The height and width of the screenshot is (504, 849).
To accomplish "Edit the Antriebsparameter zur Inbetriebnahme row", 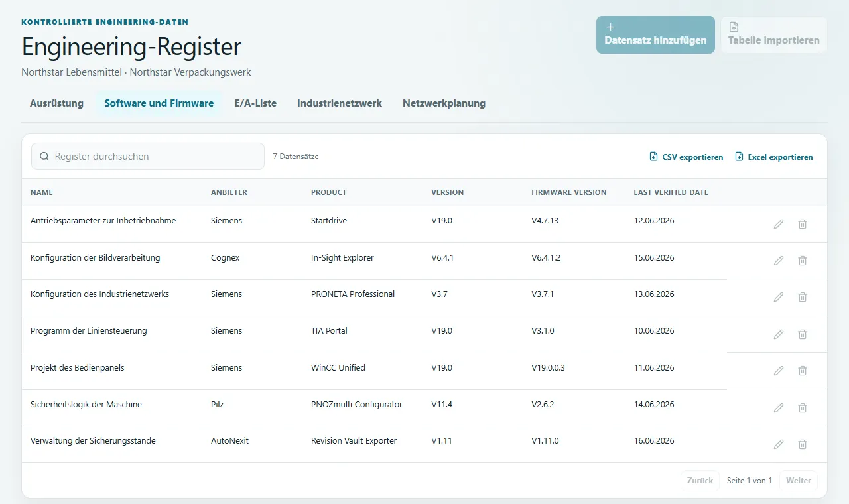I will coord(779,224).
